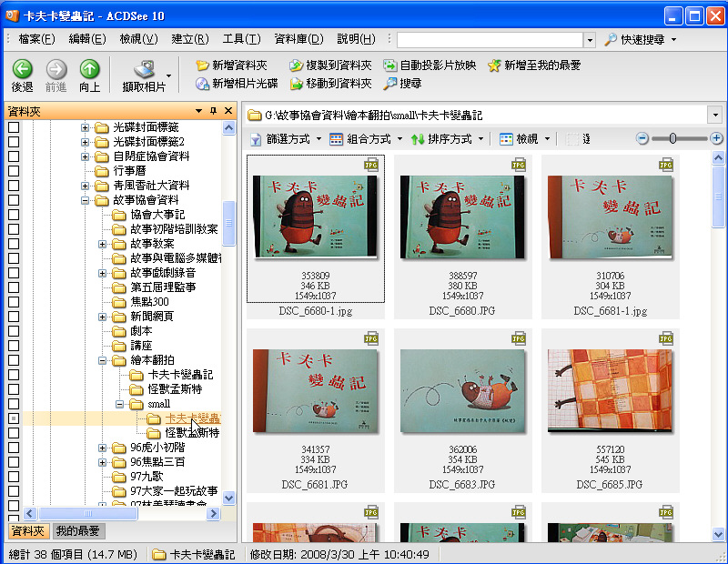Open the 工具(T) menu

(x=241, y=39)
